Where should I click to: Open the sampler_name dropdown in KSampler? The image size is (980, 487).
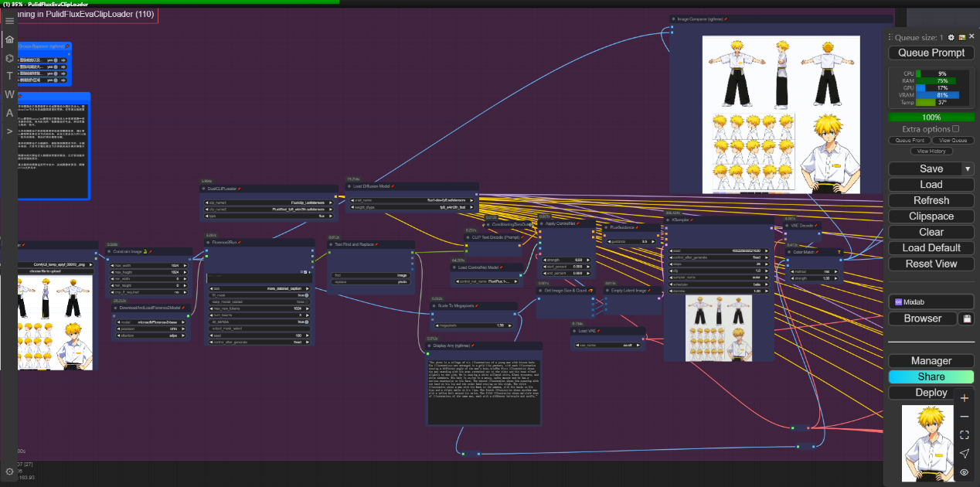[x=719, y=276]
